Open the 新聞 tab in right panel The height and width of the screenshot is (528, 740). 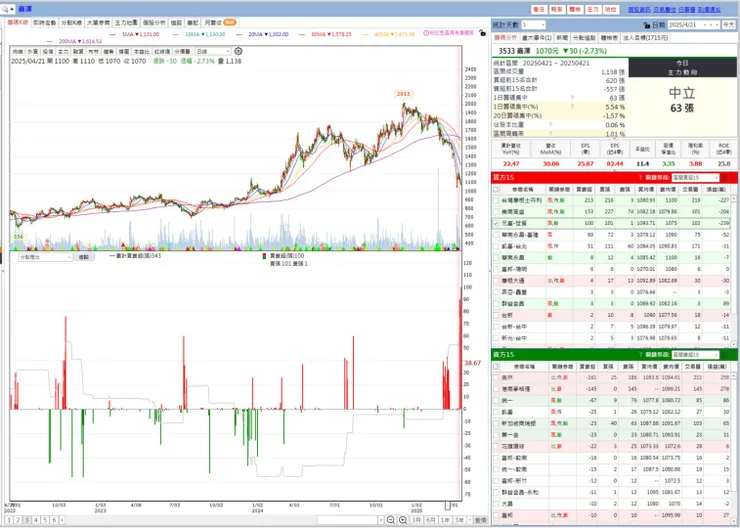click(562, 38)
